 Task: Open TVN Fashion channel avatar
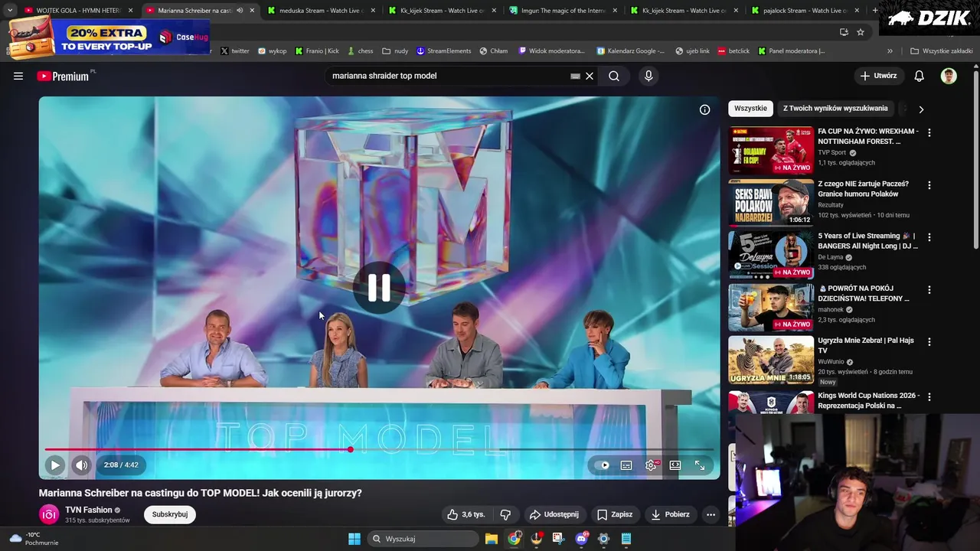point(49,514)
